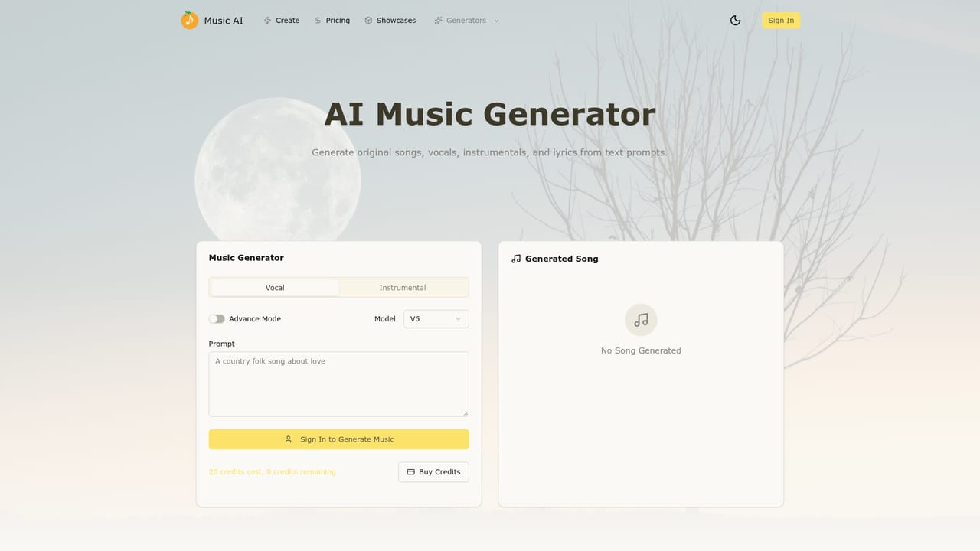Select the Vocal tab
Image resolution: width=980 pixels, height=551 pixels.
[275, 288]
